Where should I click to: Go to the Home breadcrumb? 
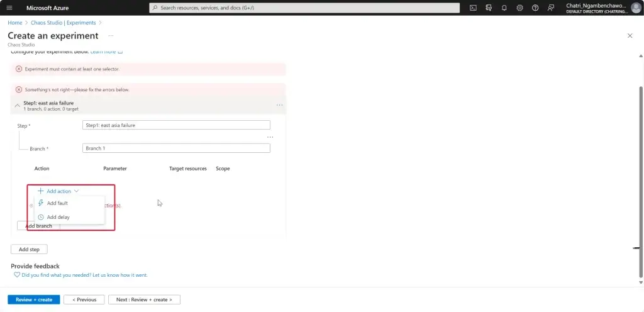click(15, 23)
